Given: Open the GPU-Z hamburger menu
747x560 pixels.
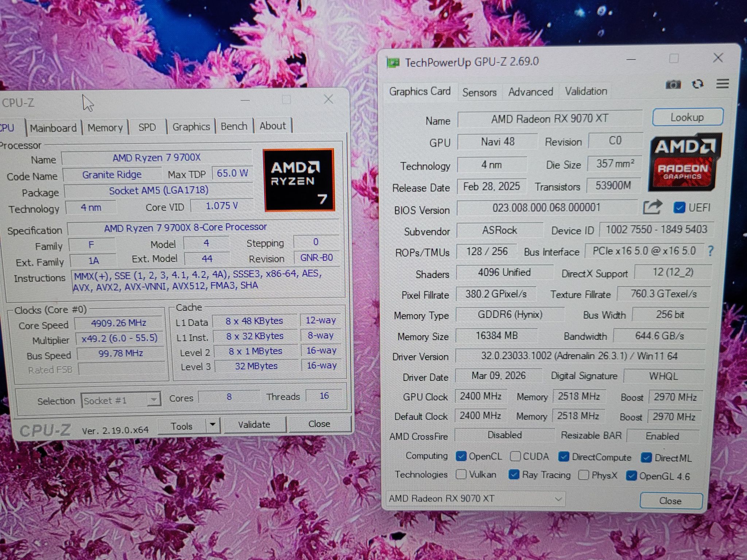Looking at the screenshot, I should coord(723,83).
